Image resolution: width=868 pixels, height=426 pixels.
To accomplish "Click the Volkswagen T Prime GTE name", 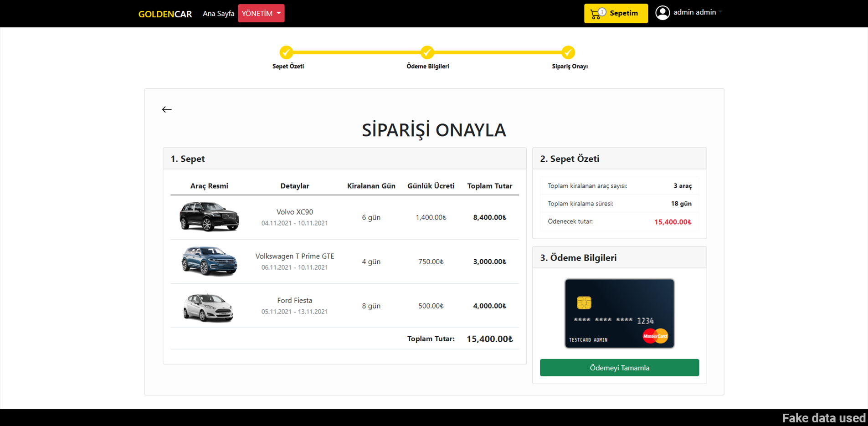I will point(295,256).
